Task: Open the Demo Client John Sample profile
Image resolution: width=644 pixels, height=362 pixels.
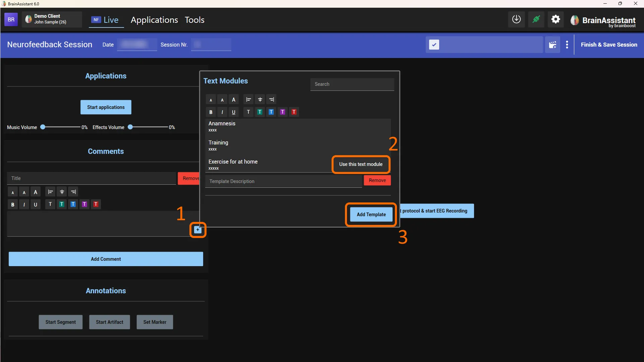Action: click(52, 19)
